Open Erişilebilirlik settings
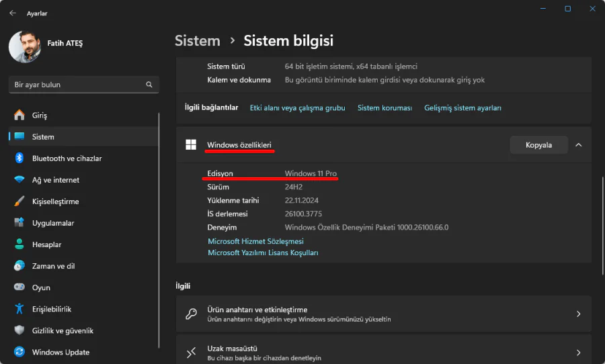605x364 pixels. (x=83, y=309)
